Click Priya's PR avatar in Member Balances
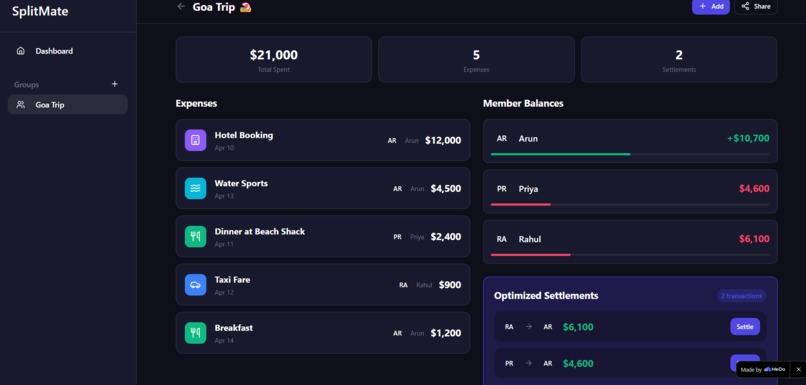This screenshot has height=385, width=806. [x=502, y=189]
